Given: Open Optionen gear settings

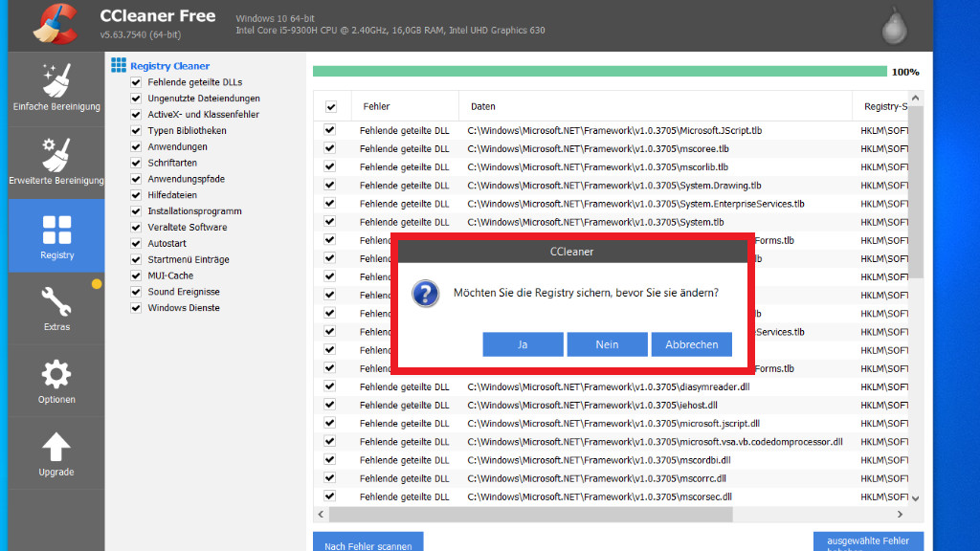Looking at the screenshot, I should coord(56,380).
